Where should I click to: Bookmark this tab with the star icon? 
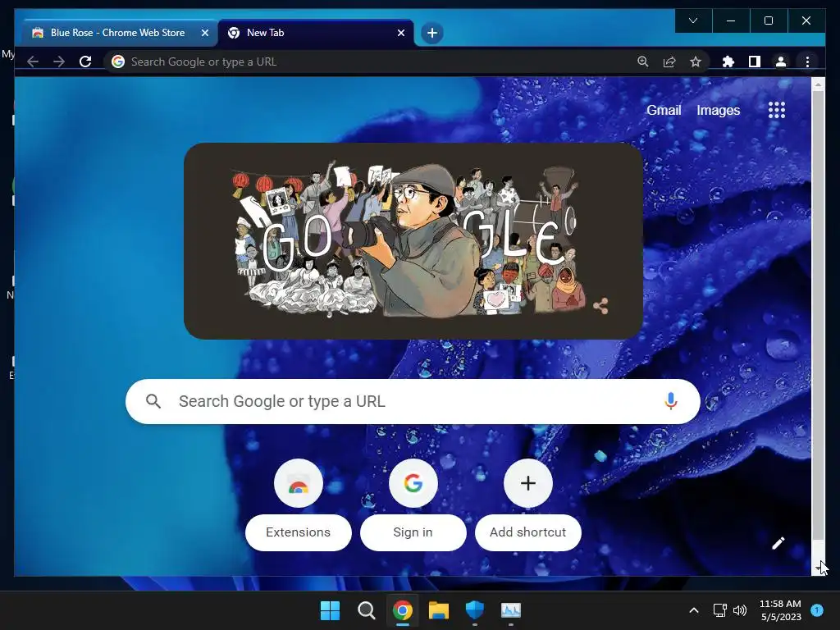[696, 62]
